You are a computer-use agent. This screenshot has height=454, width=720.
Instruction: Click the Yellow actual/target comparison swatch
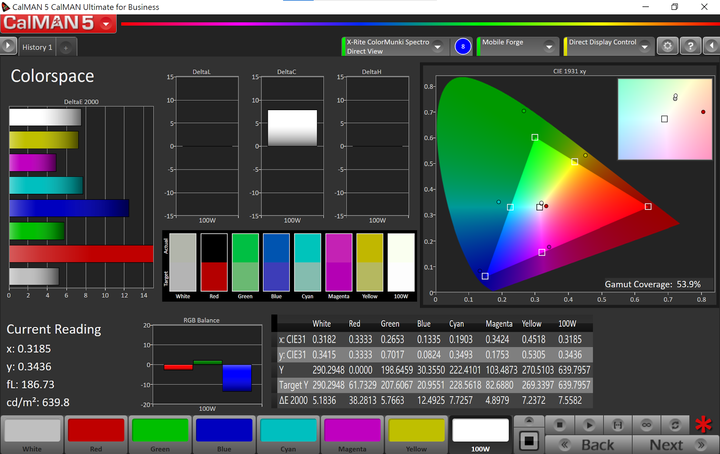pyautogui.click(x=370, y=262)
